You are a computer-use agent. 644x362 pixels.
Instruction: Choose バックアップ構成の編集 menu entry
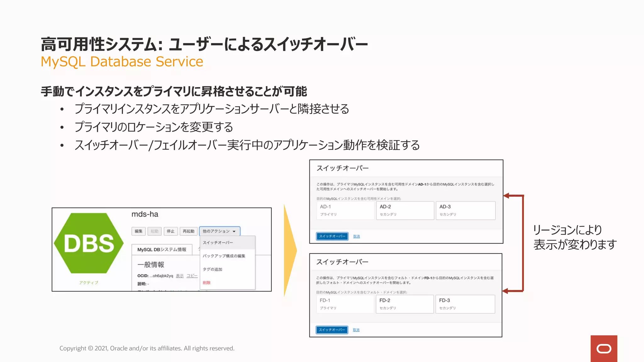[227, 256]
